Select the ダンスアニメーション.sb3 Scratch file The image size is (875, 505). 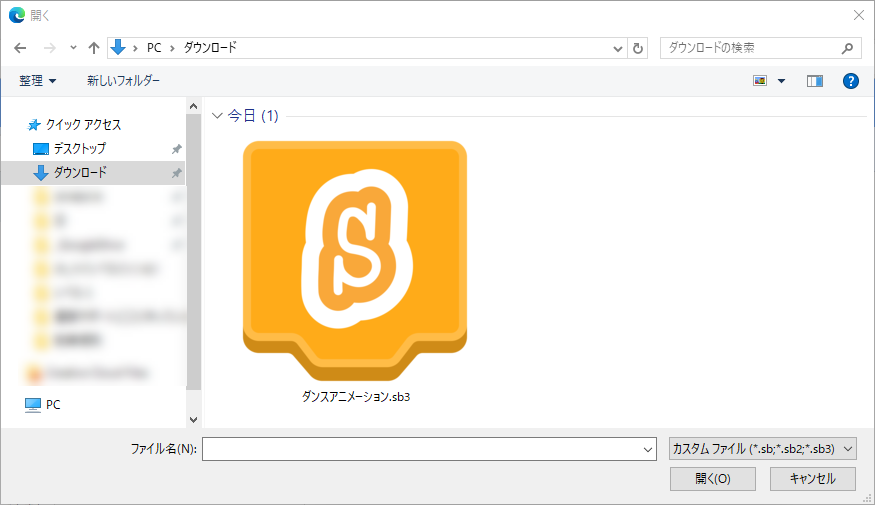click(x=355, y=270)
